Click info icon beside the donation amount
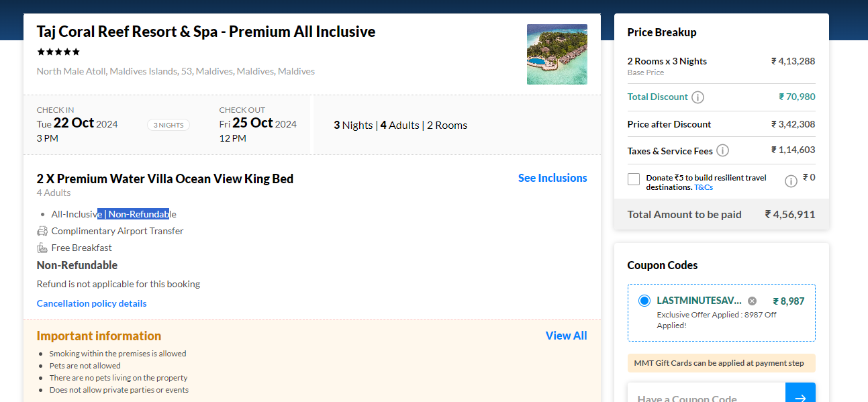Viewport: 868px width, 402px height. coord(791,181)
